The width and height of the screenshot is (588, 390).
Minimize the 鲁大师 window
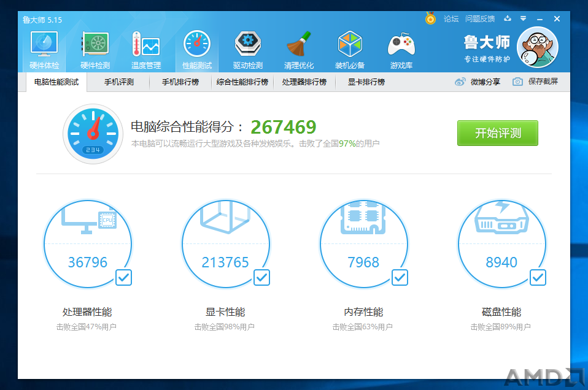click(x=540, y=19)
